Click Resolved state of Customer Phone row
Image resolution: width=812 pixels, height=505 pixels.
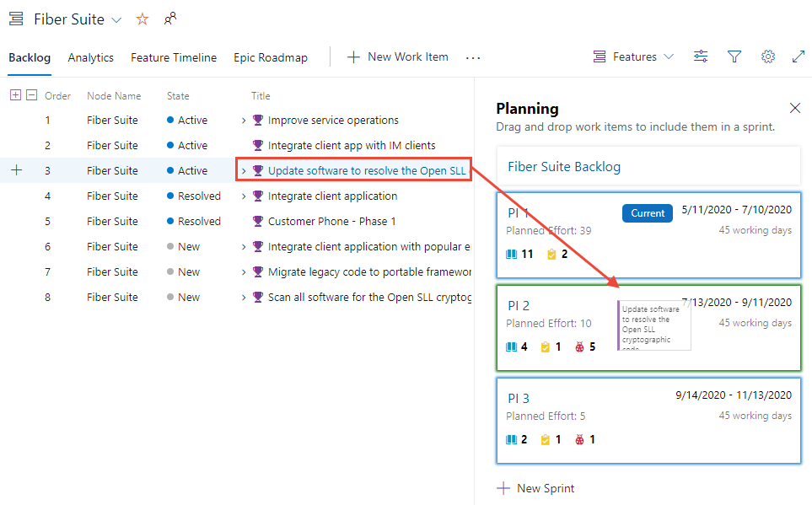199,221
